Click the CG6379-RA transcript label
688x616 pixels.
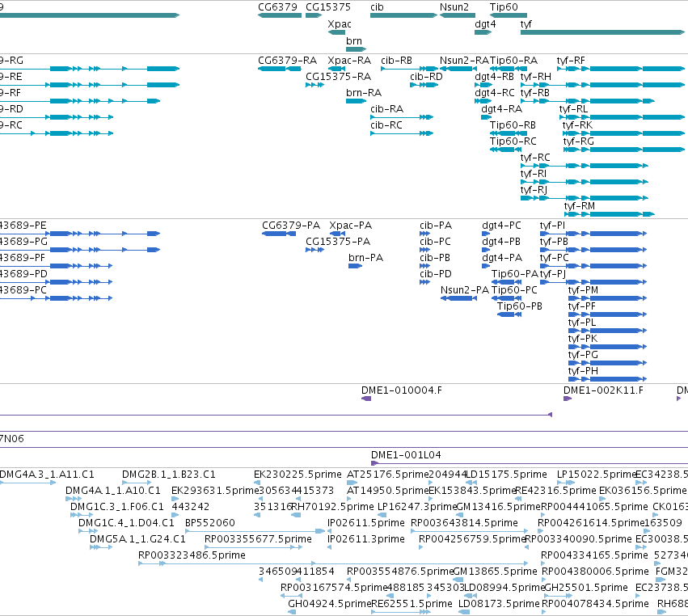coord(287,61)
